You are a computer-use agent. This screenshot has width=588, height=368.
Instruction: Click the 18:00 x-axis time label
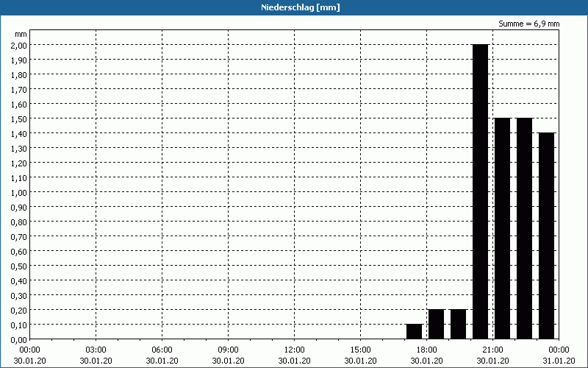[x=427, y=350]
